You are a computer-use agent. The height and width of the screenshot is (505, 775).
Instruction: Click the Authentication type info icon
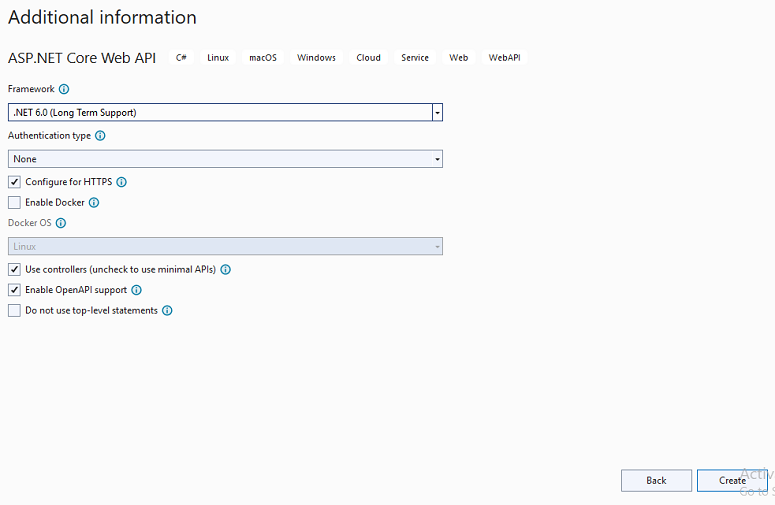click(100, 136)
